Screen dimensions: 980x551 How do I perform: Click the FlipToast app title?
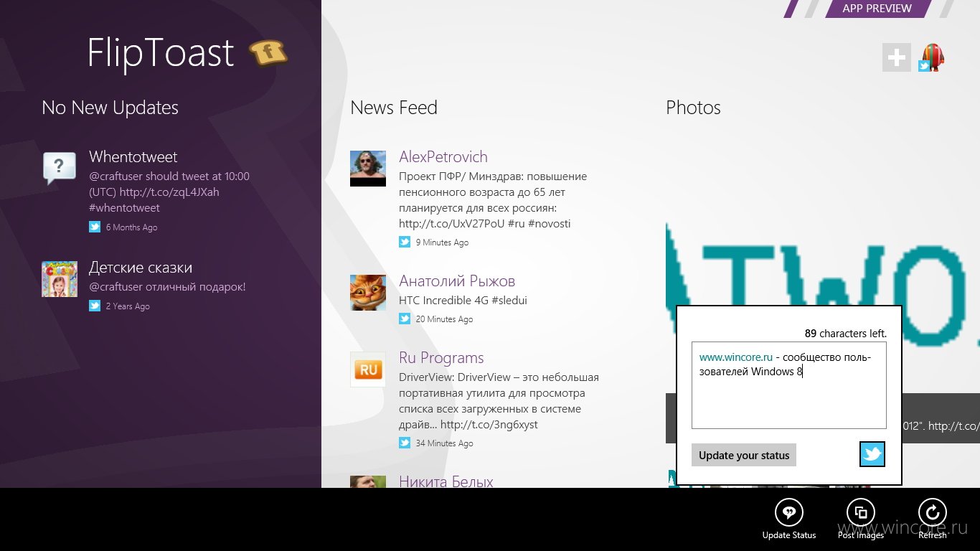(x=161, y=53)
